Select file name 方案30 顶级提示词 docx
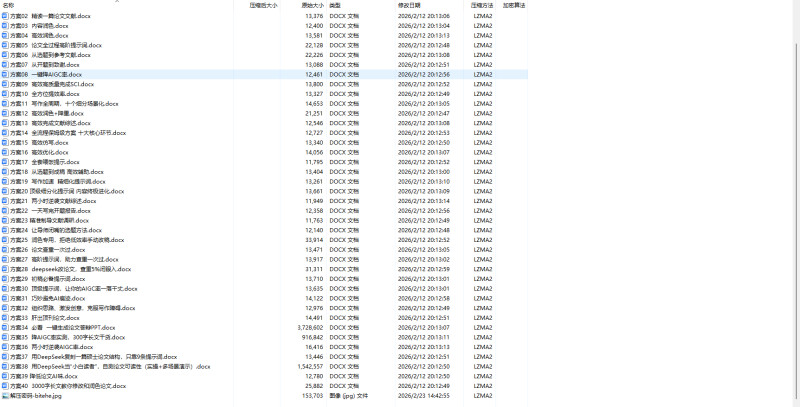Screen dimensions: 800x407 click(74, 289)
